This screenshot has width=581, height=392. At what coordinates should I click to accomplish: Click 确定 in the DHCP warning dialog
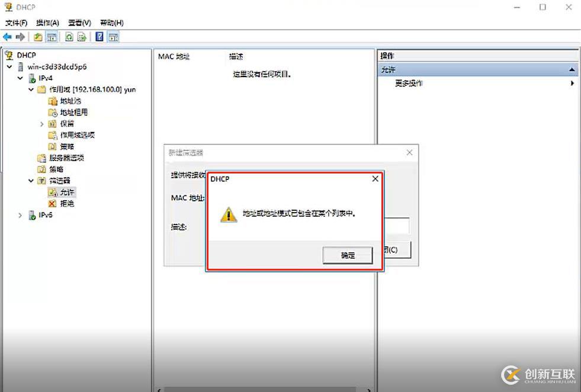pyautogui.click(x=348, y=255)
